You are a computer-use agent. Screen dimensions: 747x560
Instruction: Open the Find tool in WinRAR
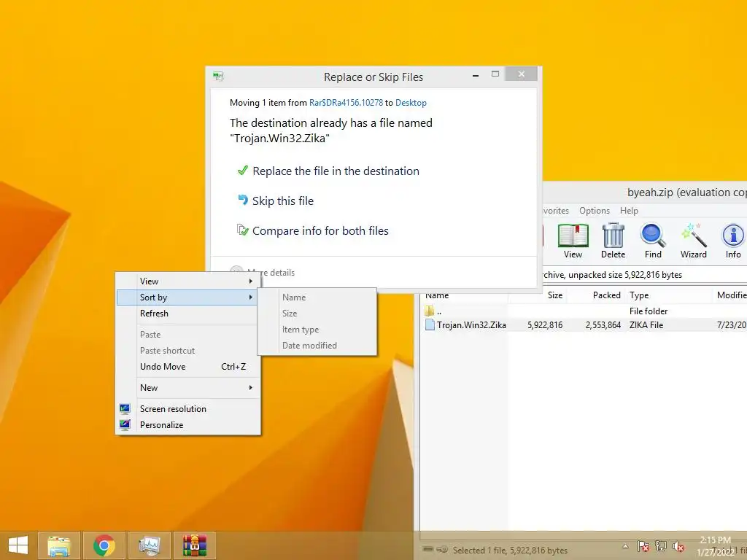coord(653,241)
